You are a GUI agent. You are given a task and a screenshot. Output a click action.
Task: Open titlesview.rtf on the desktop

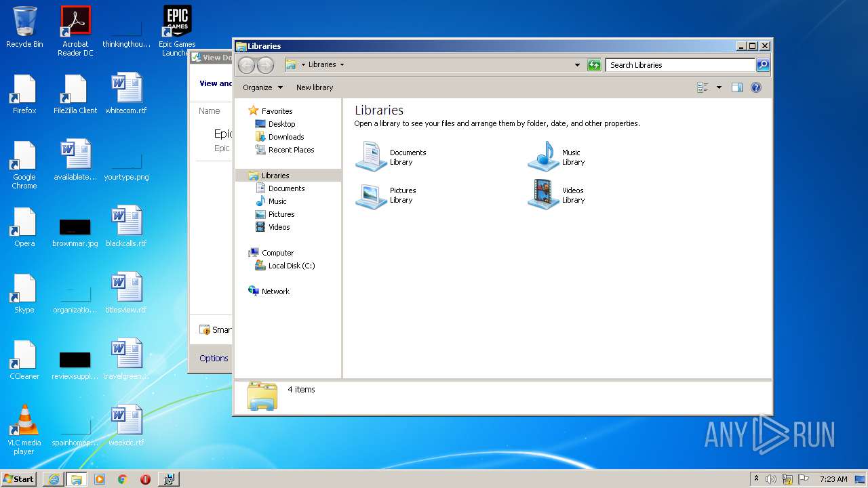coord(126,293)
